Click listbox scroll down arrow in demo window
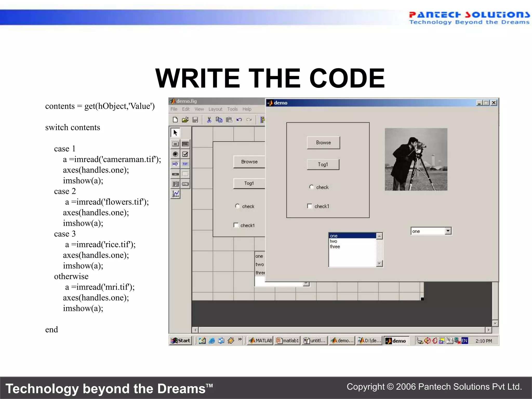532x399 pixels. [x=380, y=264]
